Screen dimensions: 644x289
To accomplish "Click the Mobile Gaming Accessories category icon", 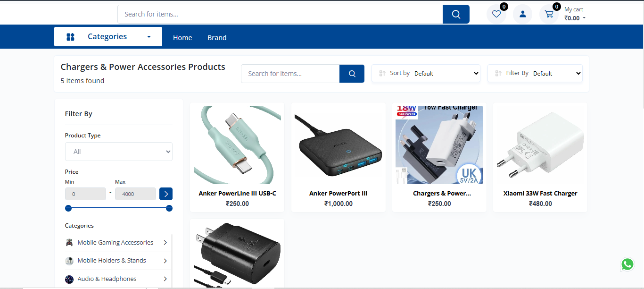I will tap(69, 243).
